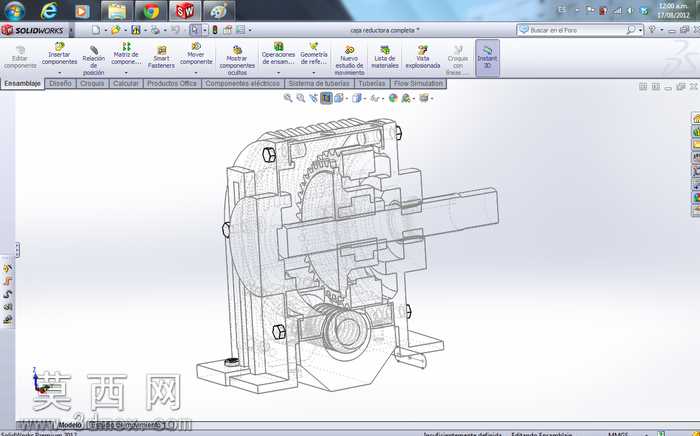The height and width of the screenshot is (436, 700).
Task: Open Internet Explorer from taskbar
Action: click(x=49, y=11)
